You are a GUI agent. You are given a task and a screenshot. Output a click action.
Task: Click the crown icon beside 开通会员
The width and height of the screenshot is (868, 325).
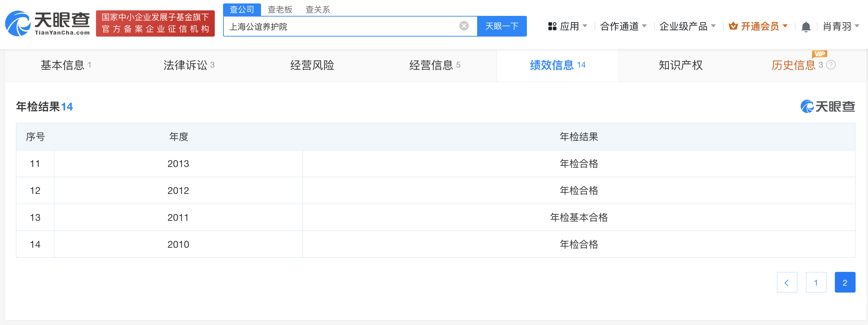click(733, 25)
